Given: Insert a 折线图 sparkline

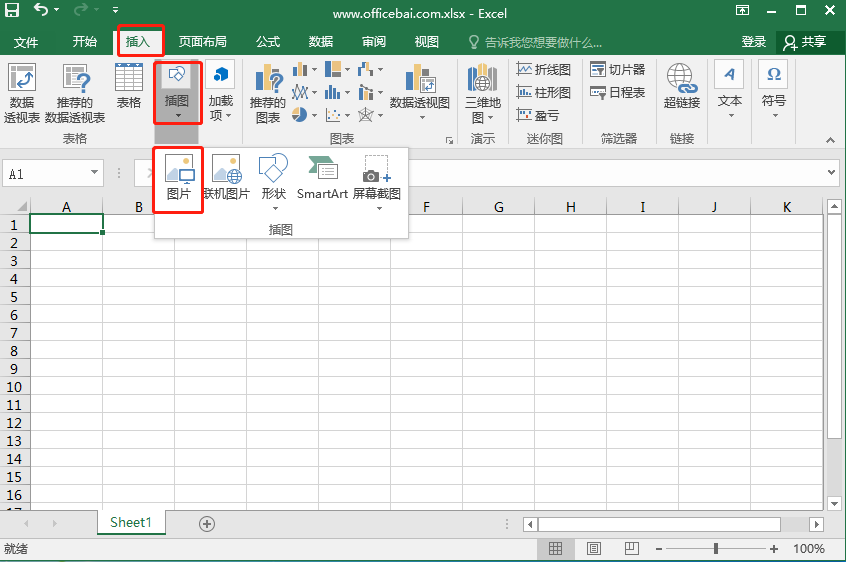Looking at the screenshot, I should coord(543,70).
